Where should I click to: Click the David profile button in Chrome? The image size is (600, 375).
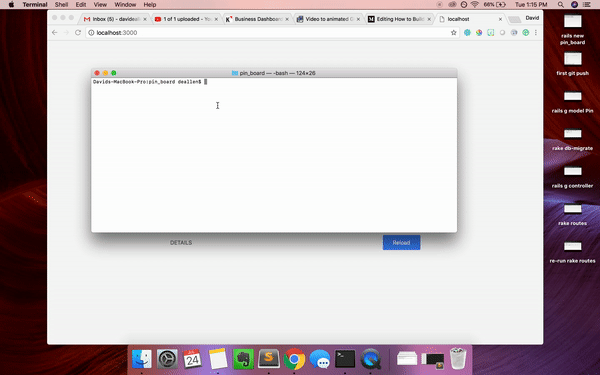(532, 18)
